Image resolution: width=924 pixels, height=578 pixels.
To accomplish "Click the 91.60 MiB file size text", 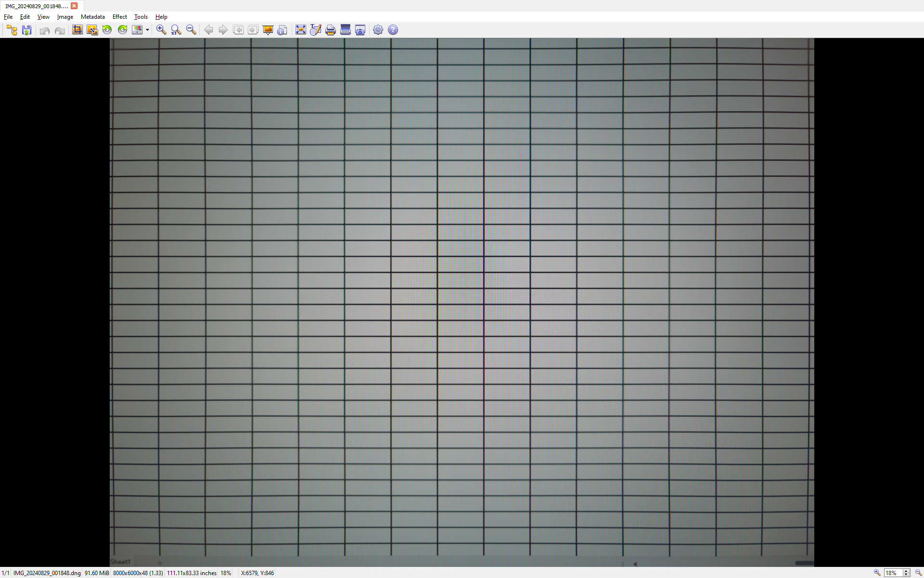I will [97, 573].
